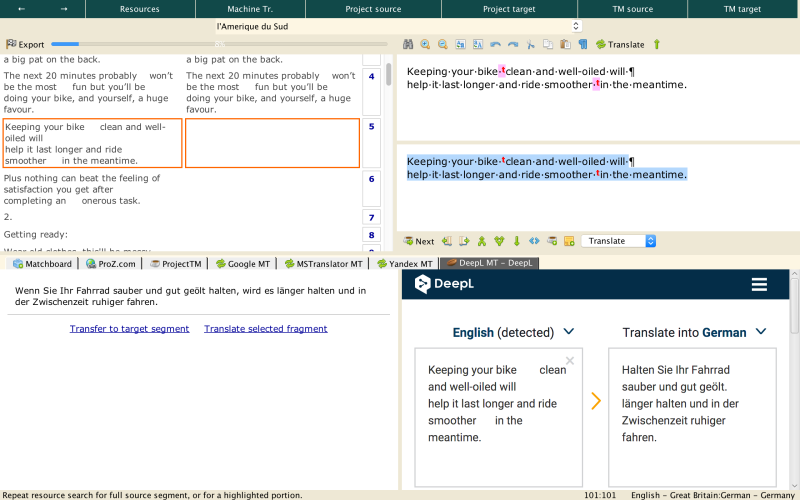Click the go to next segment icon
800x500 pixels.
point(464,241)
